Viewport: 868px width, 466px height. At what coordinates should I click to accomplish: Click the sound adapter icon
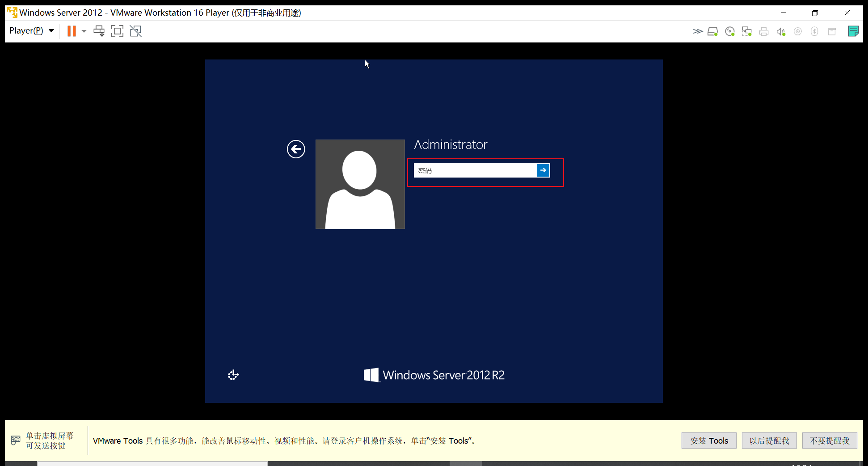click(x=781, y=31)
